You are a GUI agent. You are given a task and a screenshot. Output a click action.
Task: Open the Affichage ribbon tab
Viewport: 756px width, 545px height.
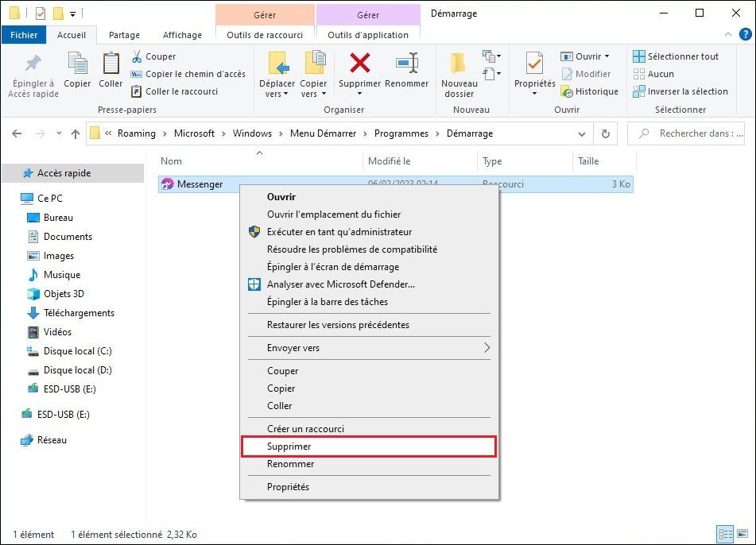pos(182,35)
